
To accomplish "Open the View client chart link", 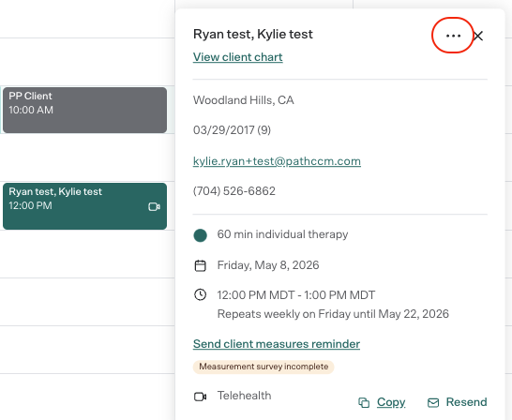I will tap(238, 57).
